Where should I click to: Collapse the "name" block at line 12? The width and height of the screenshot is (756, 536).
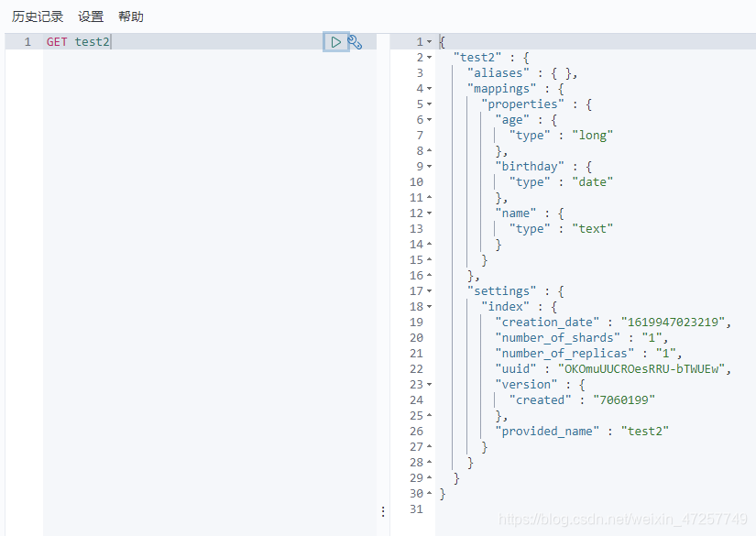click(429, 213)
